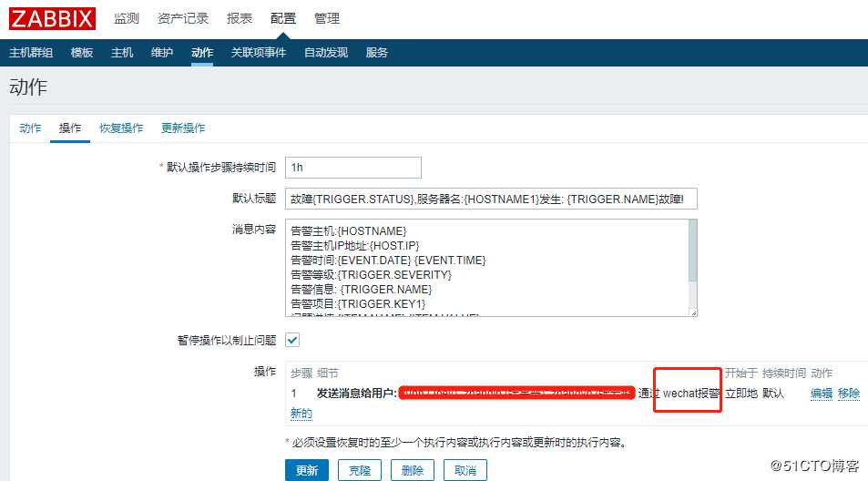Screen dimensions: 868x481
Task: Click the 默认 duration value in step 1
Action: pyautogui.click(x=772, y=394)
